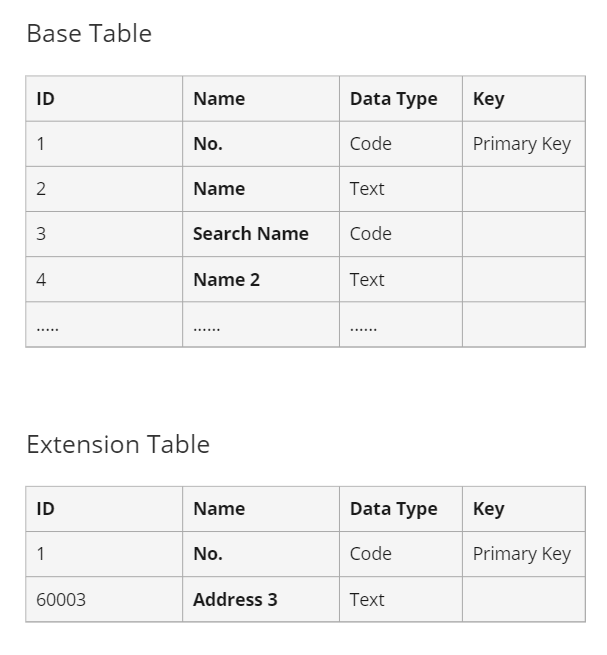Screen dimensions: 607x655
Task: Click the "Data Type" header in Extension Table
Action: tap(393, 509)
